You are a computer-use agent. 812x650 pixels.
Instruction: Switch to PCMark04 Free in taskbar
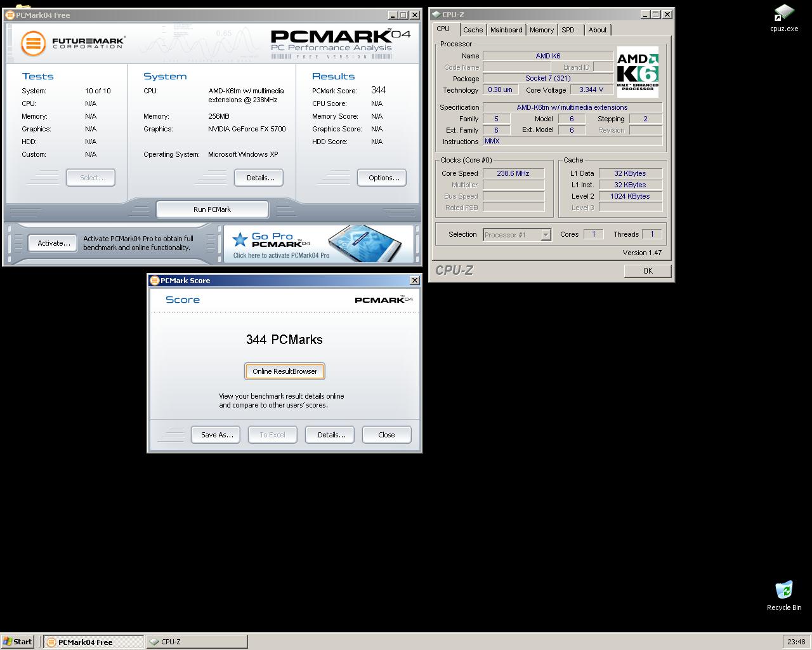(x=95, y=642)
